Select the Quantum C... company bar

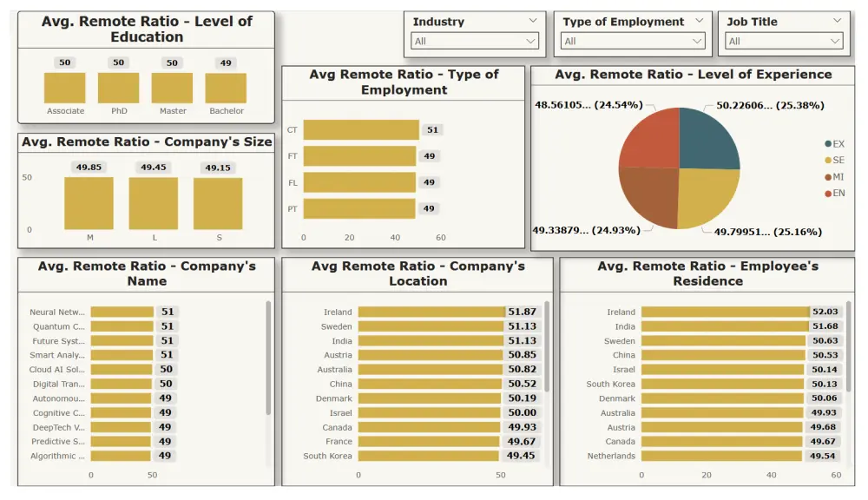[x=122, y=326]
